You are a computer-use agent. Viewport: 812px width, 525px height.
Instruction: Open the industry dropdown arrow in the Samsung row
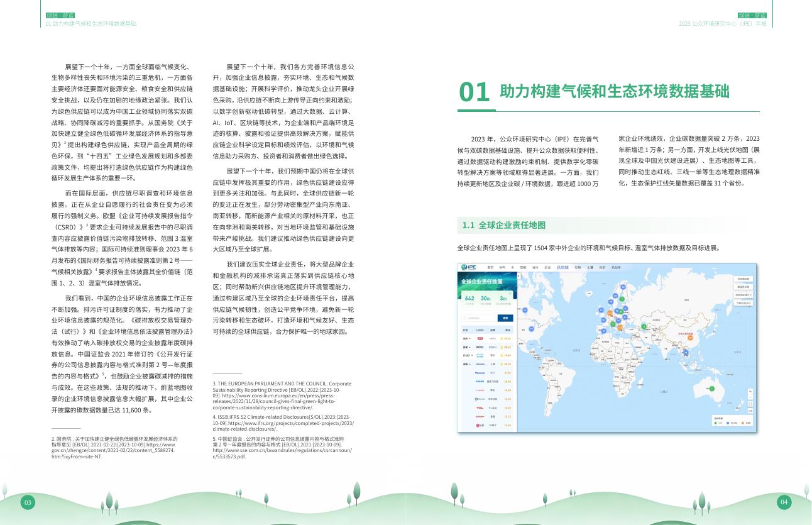point(470,364)
